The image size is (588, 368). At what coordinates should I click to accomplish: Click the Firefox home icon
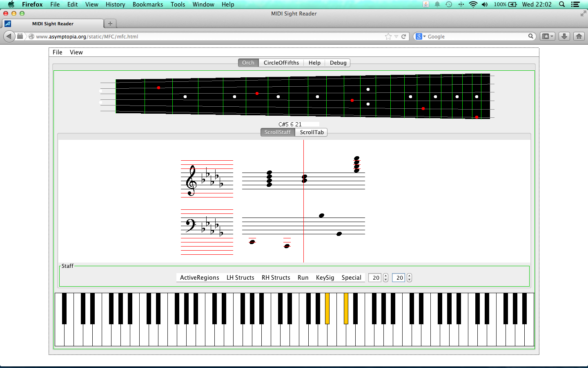pos(579,36)
